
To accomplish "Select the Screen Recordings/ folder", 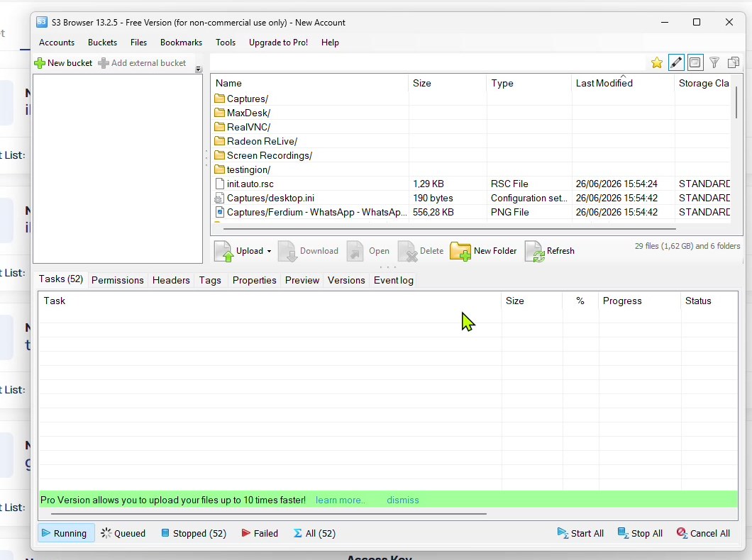I will point(263,156).
